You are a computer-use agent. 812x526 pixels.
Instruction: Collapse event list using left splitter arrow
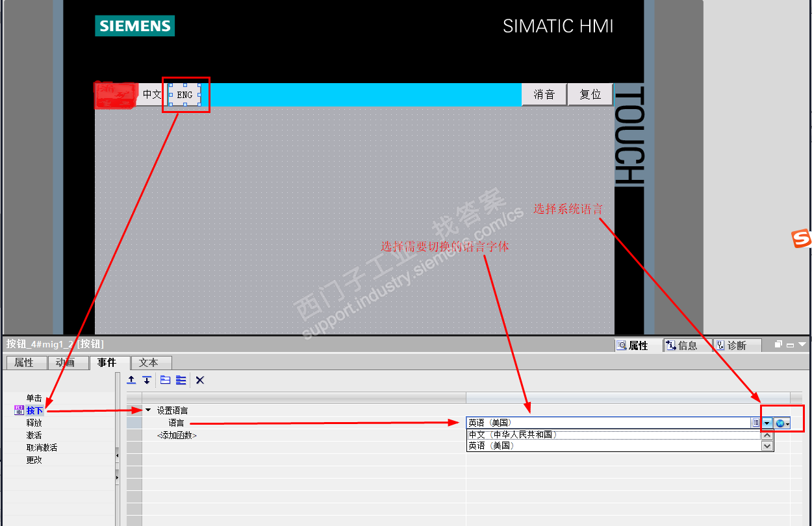pos(118,456)
